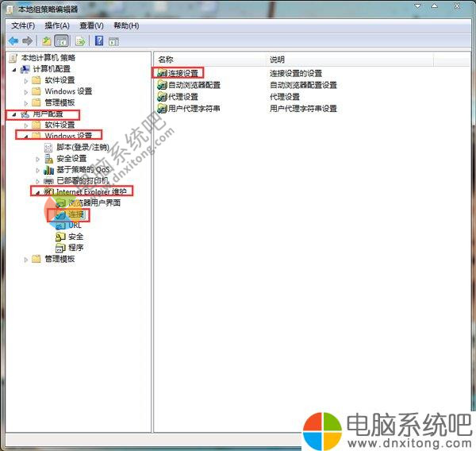Expand 安全设置 under user Windows 设置
Viewport: 476px width, 451px height.
(37, 159)
